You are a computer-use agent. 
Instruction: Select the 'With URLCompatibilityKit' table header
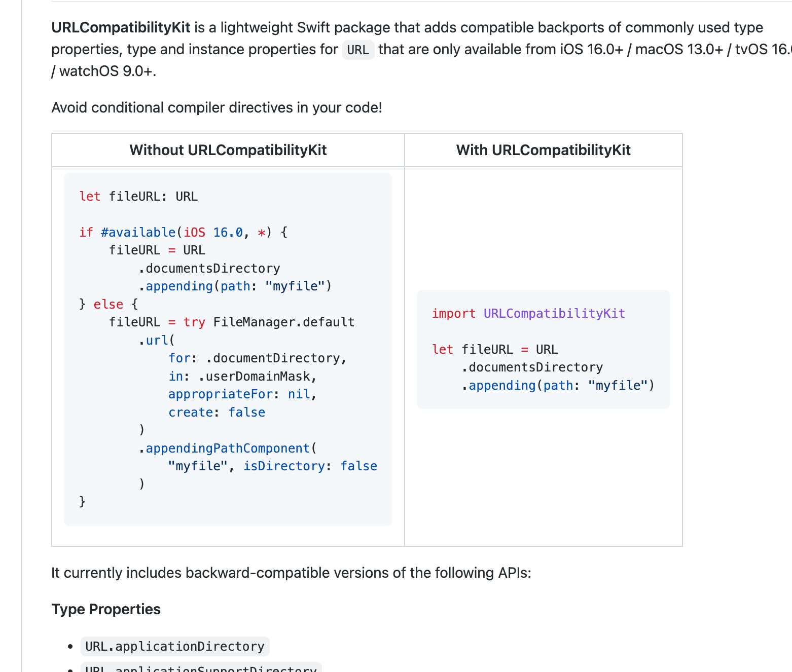543,150
